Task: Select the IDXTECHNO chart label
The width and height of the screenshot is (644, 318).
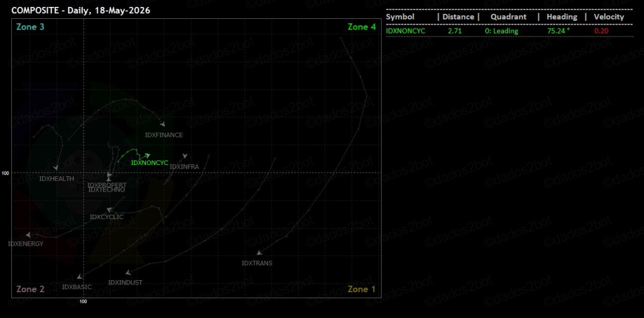Action: [106, 190]
